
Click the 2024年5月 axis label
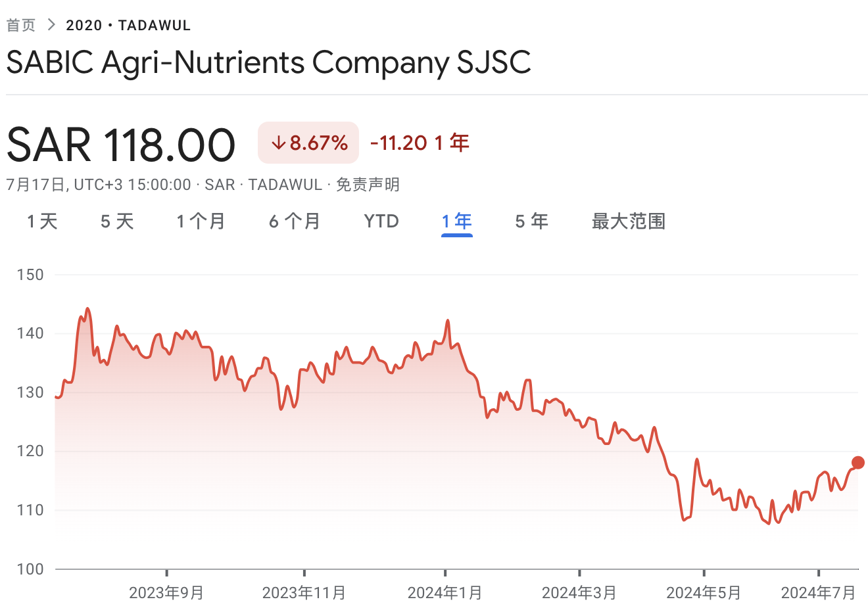tap(704, 593)
